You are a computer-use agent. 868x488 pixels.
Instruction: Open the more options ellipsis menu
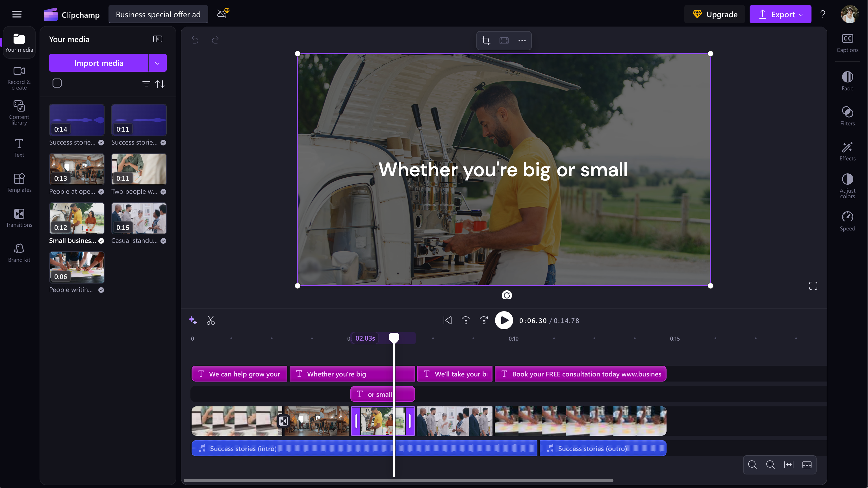click(x=522, y=41)
